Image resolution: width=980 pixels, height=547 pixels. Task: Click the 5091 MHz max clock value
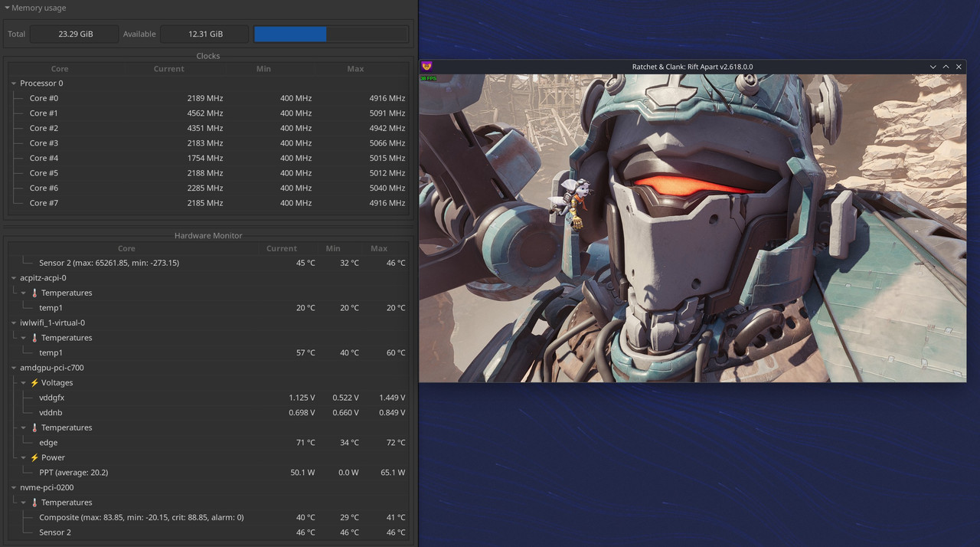coord(387,113)
